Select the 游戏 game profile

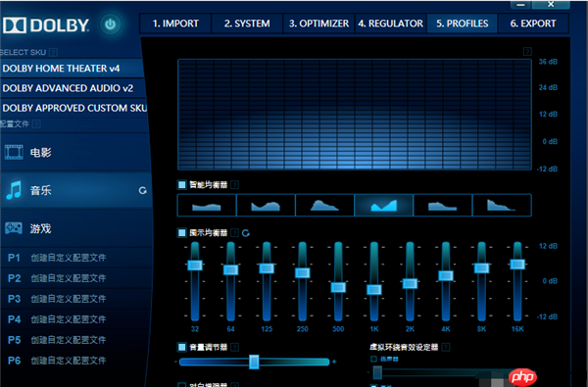pos(76,228)
